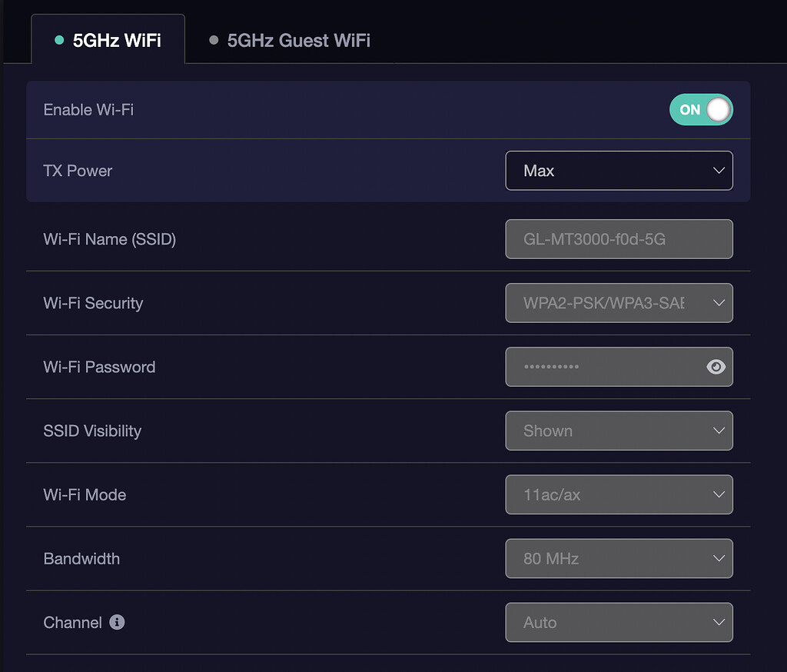The image size is (787, 672).
Task: Click the gray dot beside 5GHz Guest WiFi
Action: [x=214, y=41]
